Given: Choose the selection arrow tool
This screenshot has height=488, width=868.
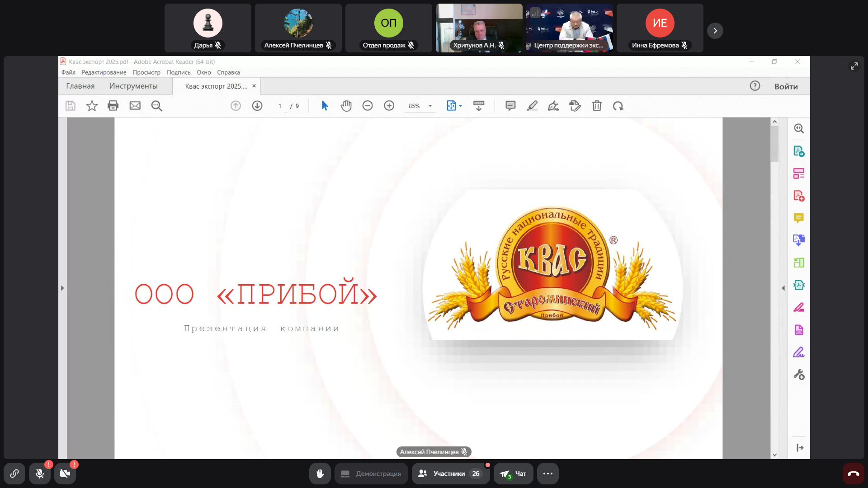Looking at the screenshot, I should (x=325, y=106).
